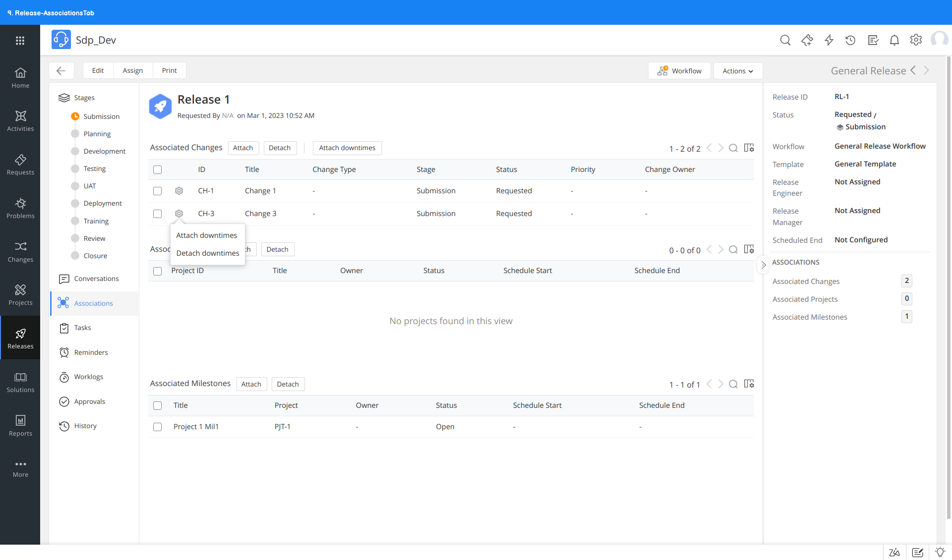The image size is (952, 560).
Task: Search within Associated Changes table
Action: pos(733,148)
